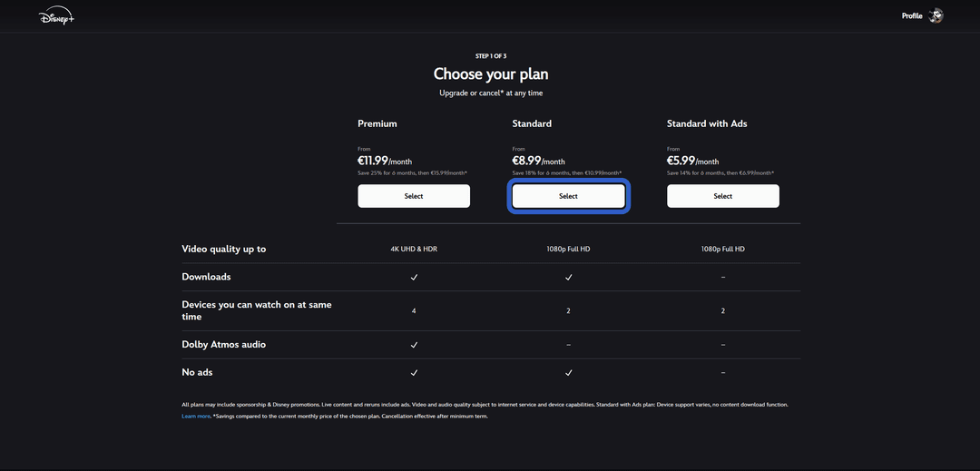980x471 pixels.
Task: Click 1080p Full HD under Standard with Ads
Action: pos(723,250)
